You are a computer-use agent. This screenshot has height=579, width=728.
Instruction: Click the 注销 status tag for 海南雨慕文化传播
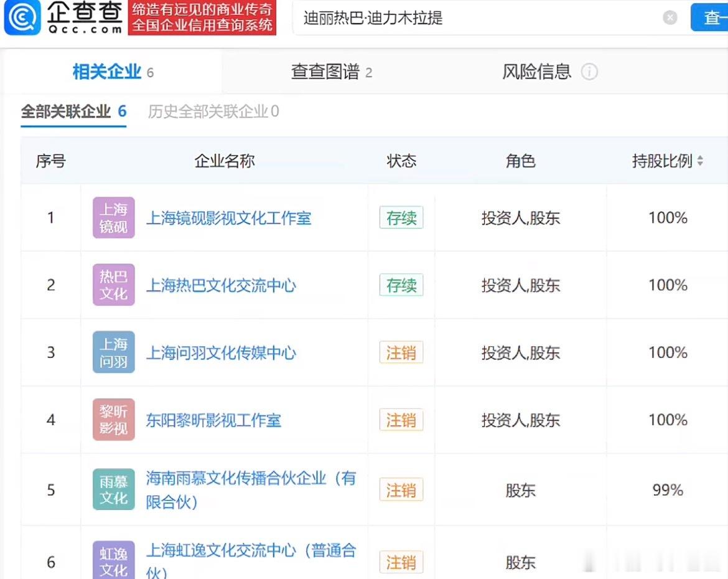click(401, 490)
